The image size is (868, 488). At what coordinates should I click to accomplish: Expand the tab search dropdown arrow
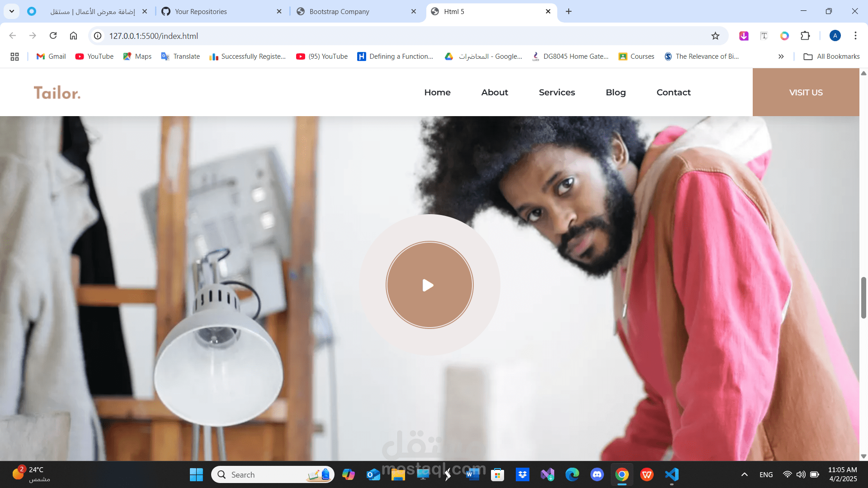[12, 11]
